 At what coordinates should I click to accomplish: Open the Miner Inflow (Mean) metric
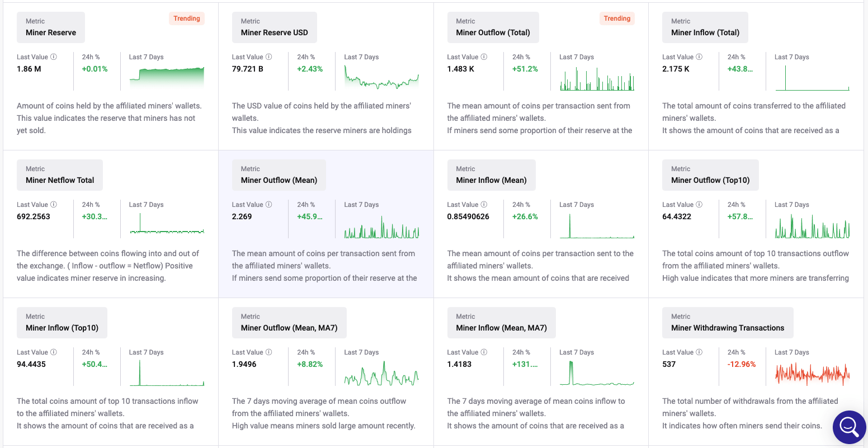(491, 180)
